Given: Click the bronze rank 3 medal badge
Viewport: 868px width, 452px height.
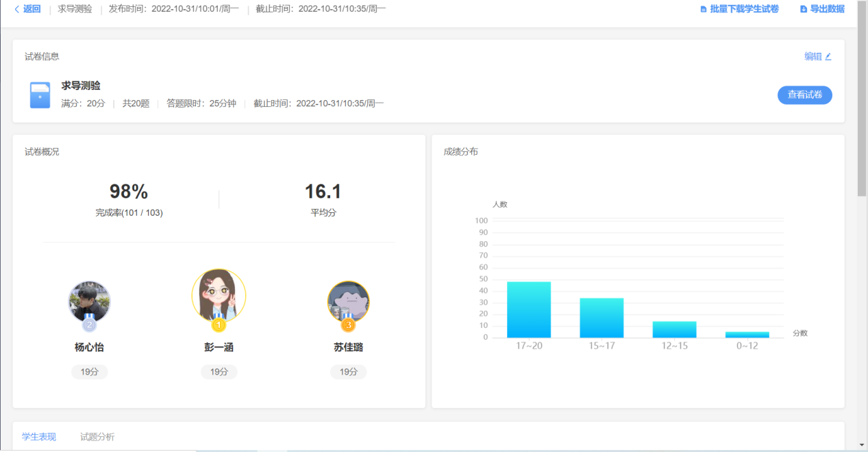Looking at the screenshot, I should tap(348, 325).
